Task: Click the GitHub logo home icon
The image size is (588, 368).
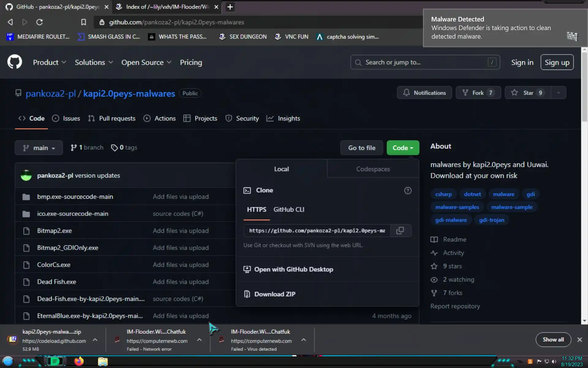Action: click(15, 62)
